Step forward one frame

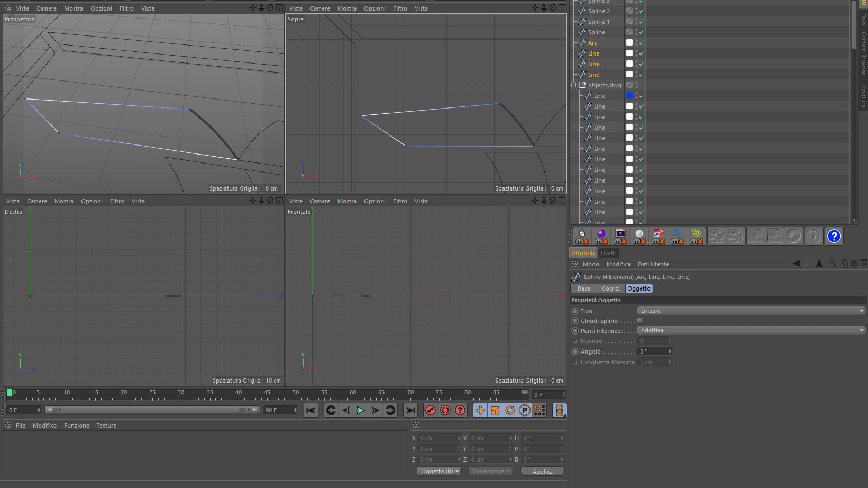[x=375, y=410]
